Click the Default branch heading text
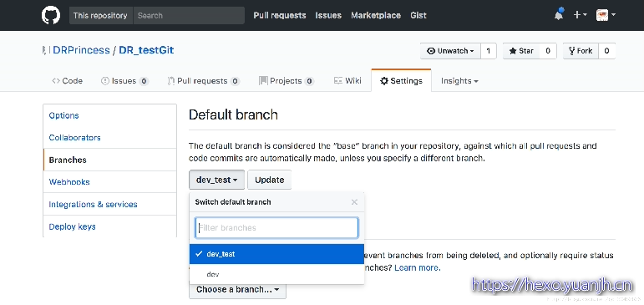The height and width of the screenshot is (305, 644). [x=233, y=114]
